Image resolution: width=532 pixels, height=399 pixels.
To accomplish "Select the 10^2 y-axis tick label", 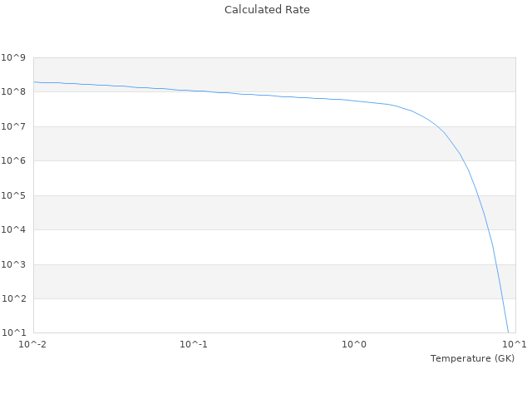I will (14, 299).
